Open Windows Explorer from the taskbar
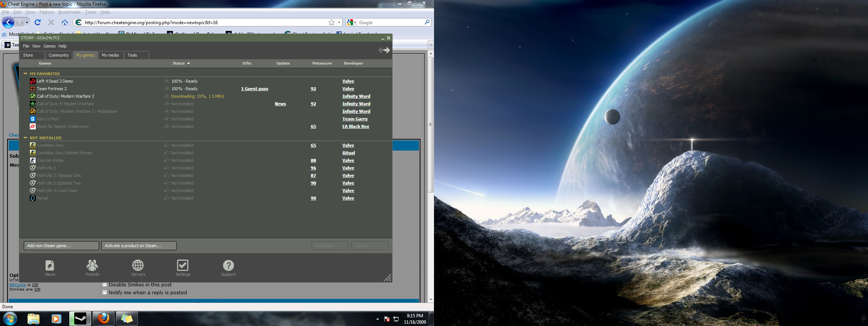The image size is (868, 326). click(x=34, y=319)
